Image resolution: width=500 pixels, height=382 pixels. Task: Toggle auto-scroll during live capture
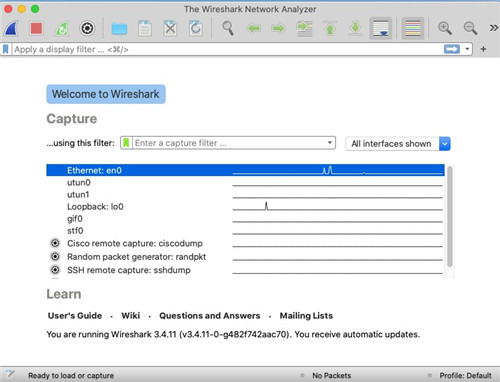click(x=381, y=29)
